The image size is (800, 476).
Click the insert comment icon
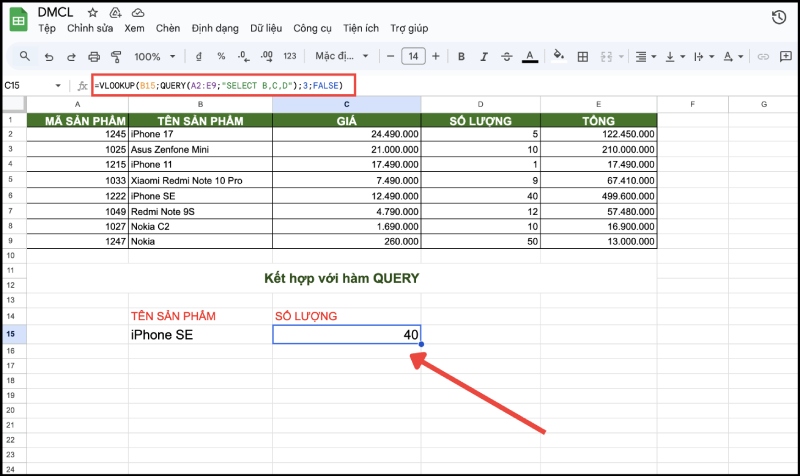(786, 57)
